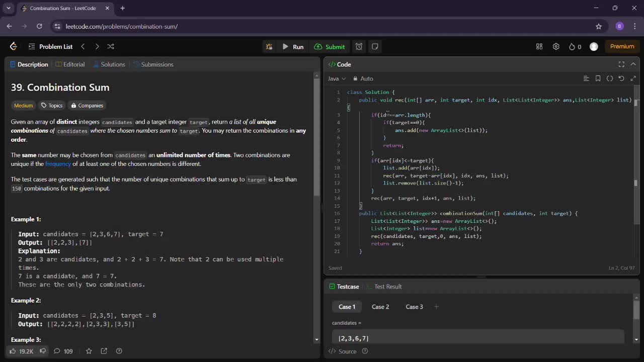Open the browser profile avatar B

[619, 26]
